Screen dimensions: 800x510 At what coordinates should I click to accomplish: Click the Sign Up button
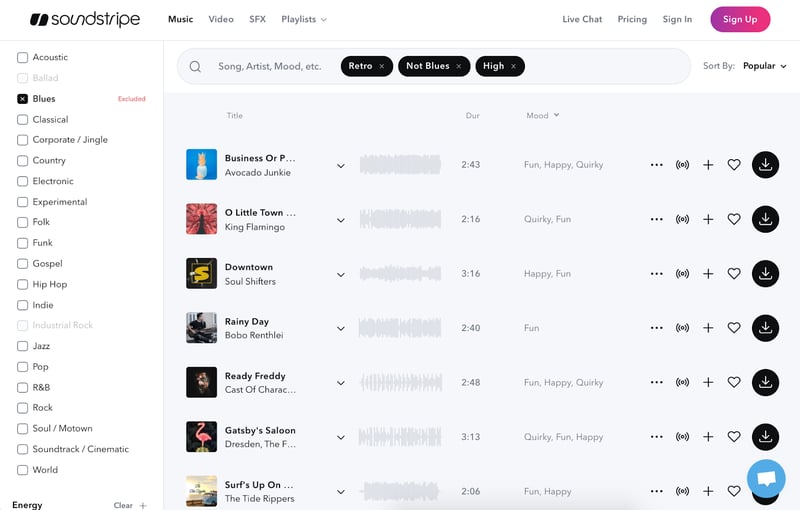tap(740, 19)
